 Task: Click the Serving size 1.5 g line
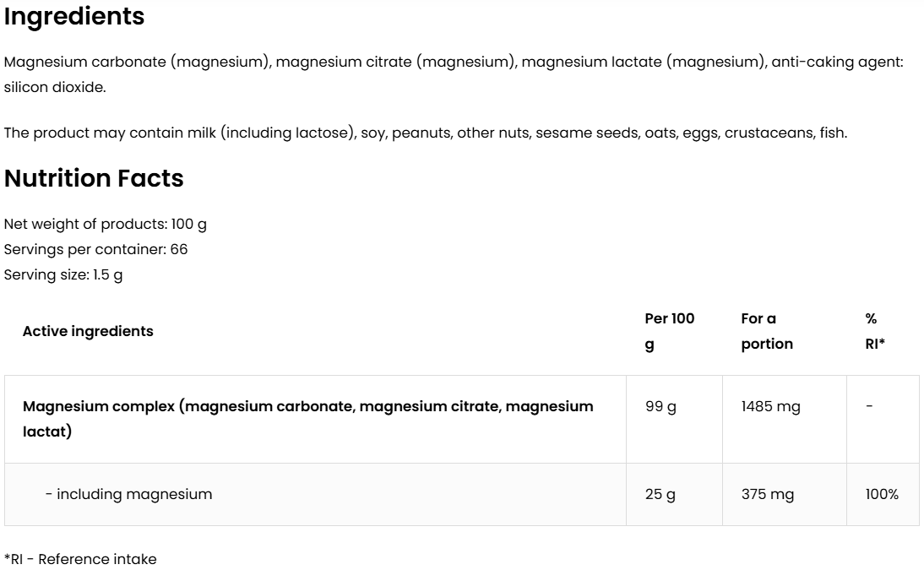point(63,275)
